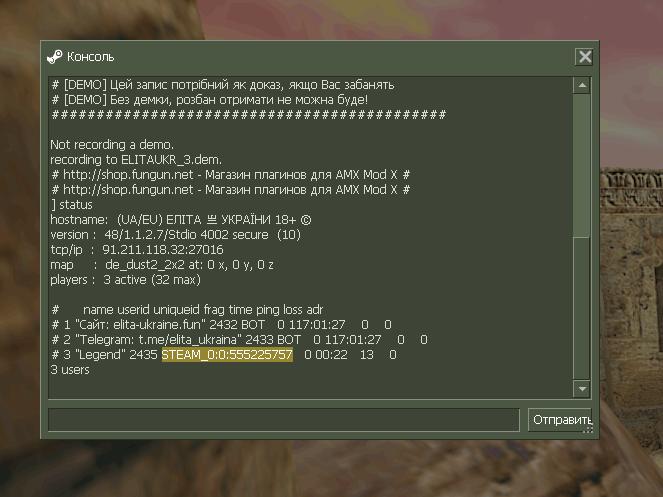Click the scrollbar track above the thumb
663x497 pixels.
[x=582, y=165]
